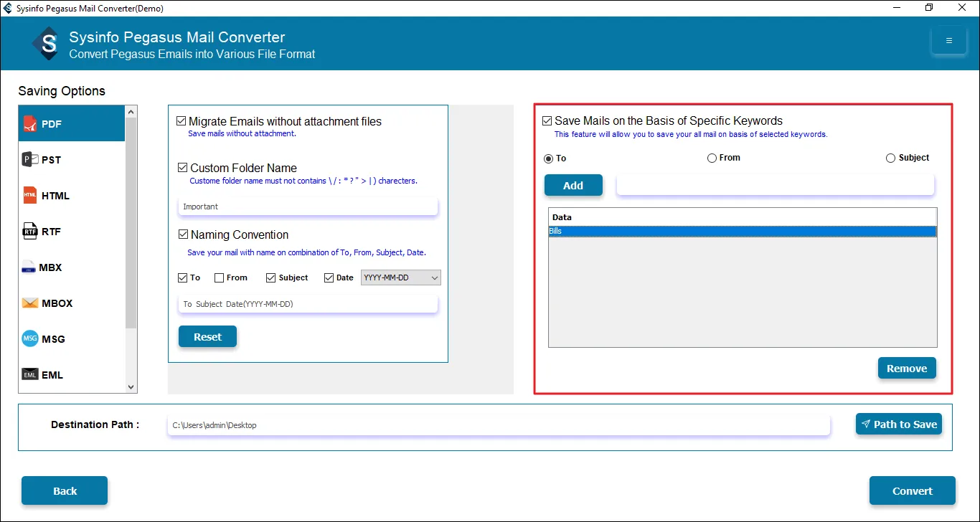Image resolution: width=980 pixels, height=522 pixels.
Task: Click the MSG format icon
Action: click(x=30, y=339)
